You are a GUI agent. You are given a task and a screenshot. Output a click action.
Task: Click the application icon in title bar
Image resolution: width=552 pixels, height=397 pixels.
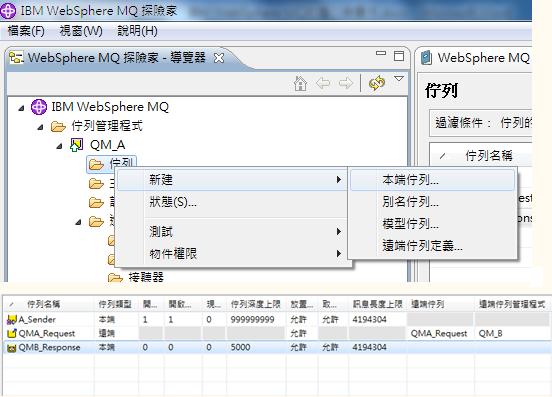click(x=8, y=11)
